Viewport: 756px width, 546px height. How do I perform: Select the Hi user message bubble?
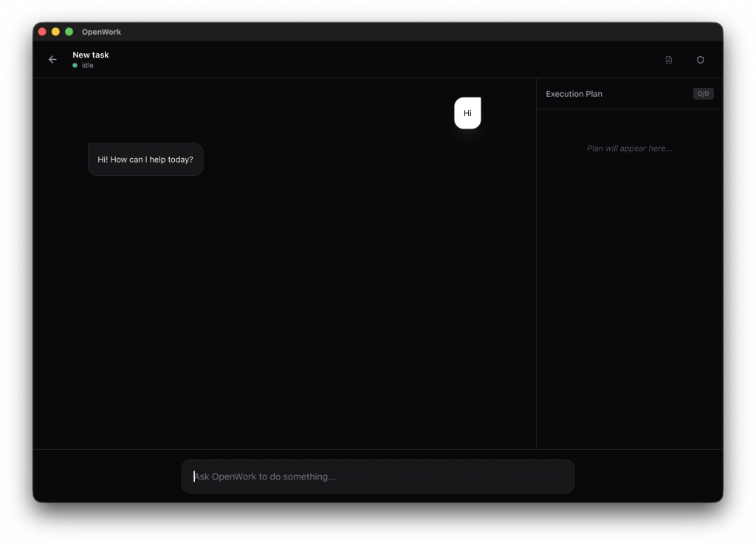tap(467, 113)
